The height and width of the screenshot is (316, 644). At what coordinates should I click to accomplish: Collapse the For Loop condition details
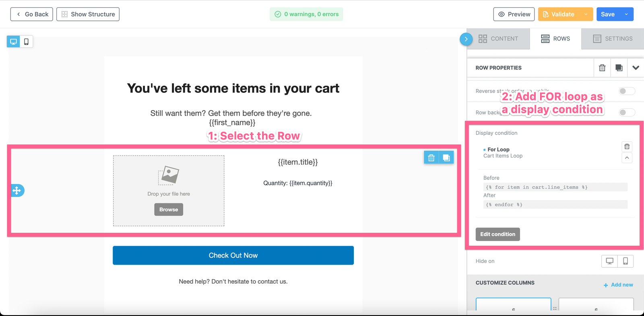click(627, 158)
